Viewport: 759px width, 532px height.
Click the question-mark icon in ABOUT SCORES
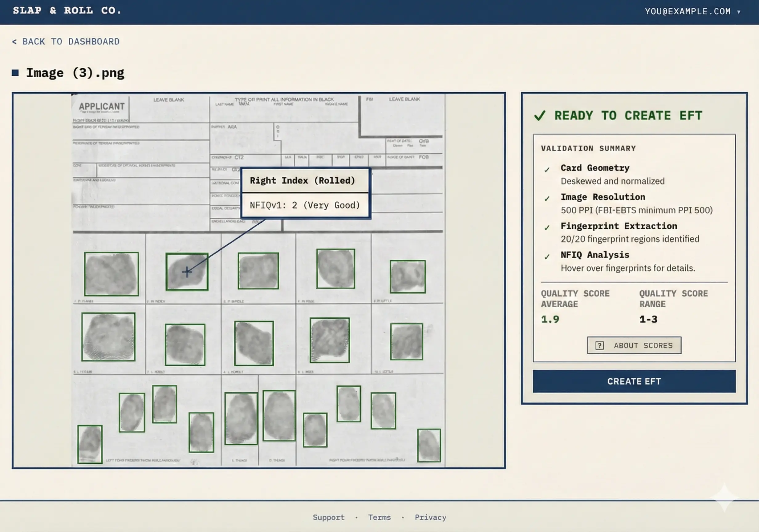[600, 345]
